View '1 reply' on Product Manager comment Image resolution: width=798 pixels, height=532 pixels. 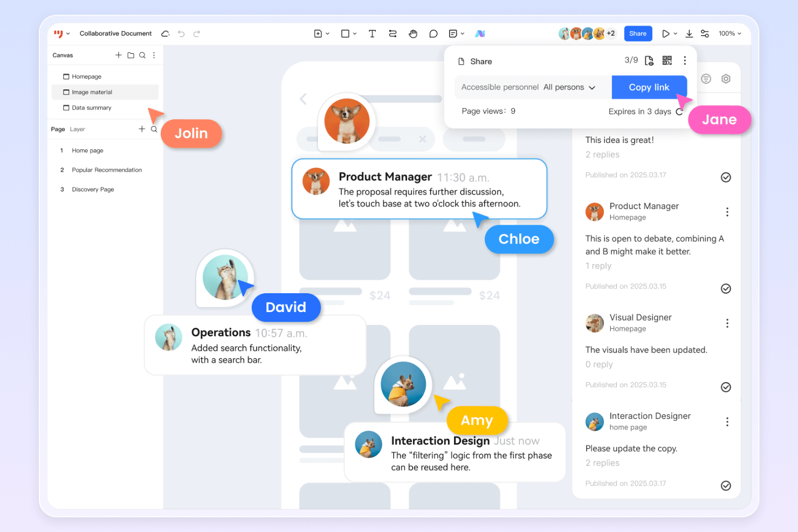(x=598, y=266)
